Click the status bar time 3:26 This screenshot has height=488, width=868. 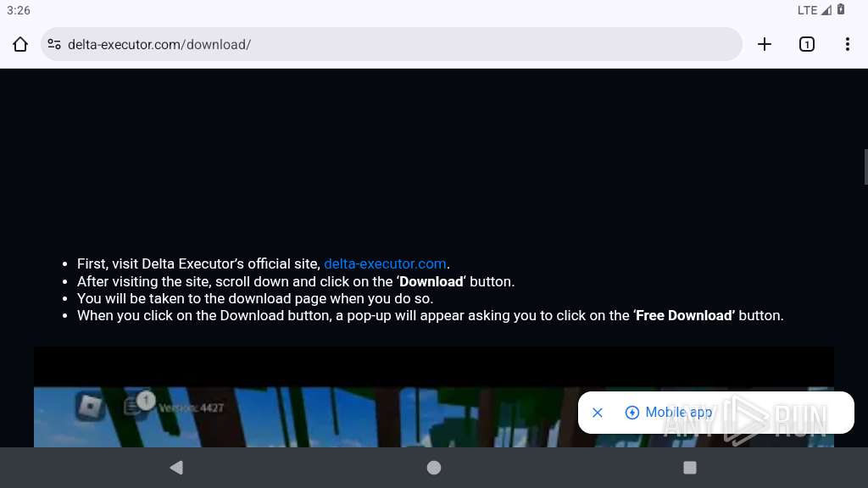tap(19, 10)
